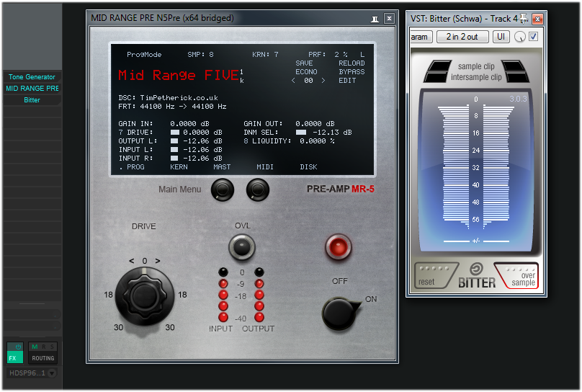This screenshot has width=582, height=392.
Task: Open the 2 in 2 out pin selector
Action: pos(462,37)
